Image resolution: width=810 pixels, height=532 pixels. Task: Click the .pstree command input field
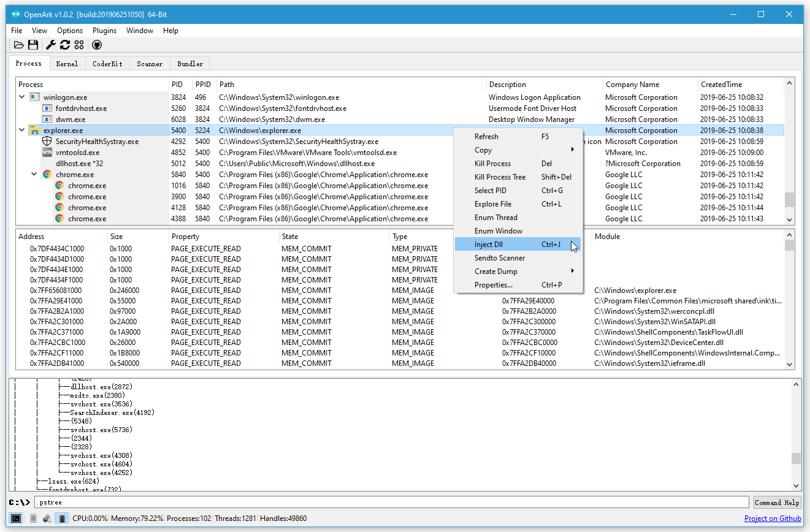coord(392,503)
